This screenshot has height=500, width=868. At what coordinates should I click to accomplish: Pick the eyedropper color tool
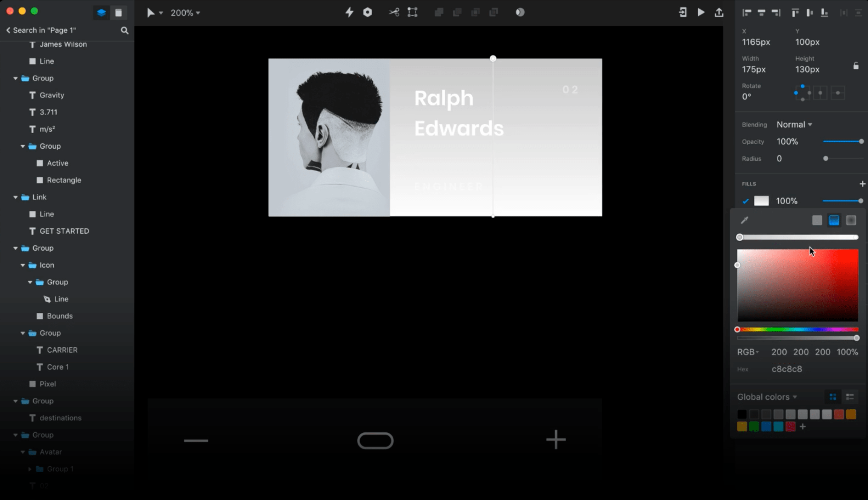(744, 220)
